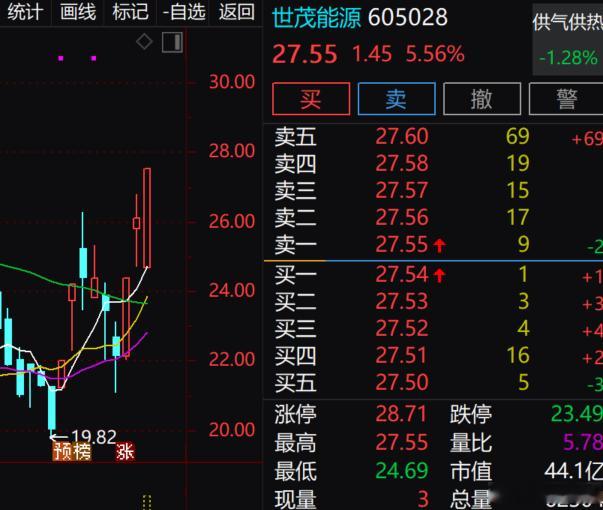Click the red 买 buy button
The width and height of the screenshot is (603, 510).
click(311, 98)
